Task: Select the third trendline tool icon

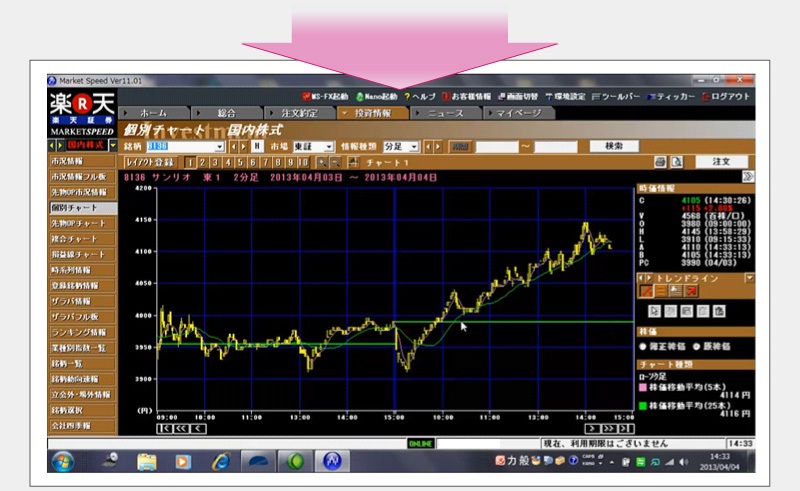Action: pos(676,291)
